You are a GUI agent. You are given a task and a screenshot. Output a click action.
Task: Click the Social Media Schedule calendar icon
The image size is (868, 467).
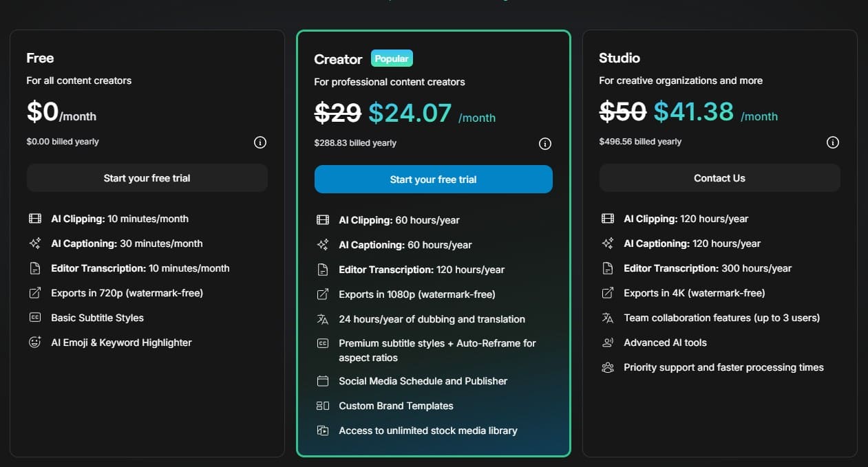(323, 380)
